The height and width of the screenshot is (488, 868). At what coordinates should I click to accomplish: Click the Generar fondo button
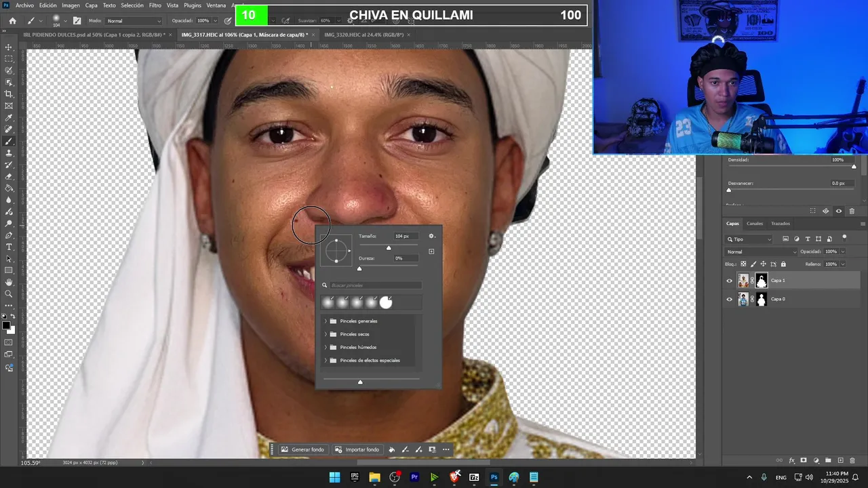pos(303,449)
